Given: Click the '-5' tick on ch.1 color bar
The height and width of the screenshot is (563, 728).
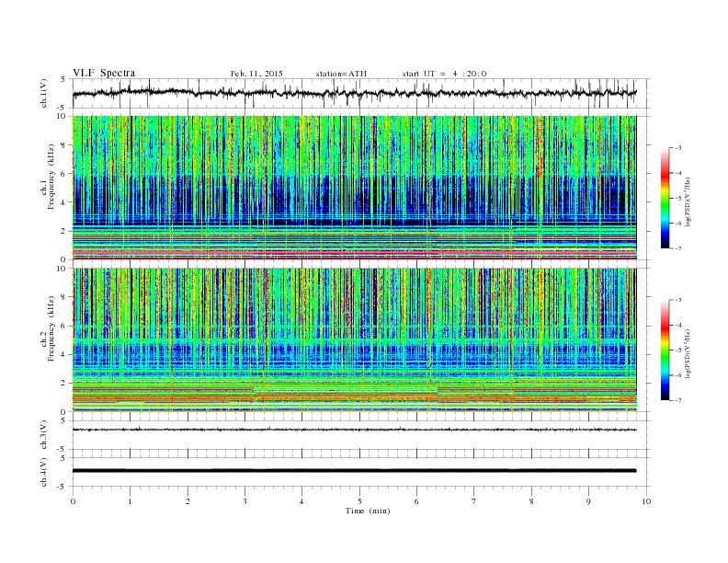Looking at the screenshot, I should [x=677, y=198].
